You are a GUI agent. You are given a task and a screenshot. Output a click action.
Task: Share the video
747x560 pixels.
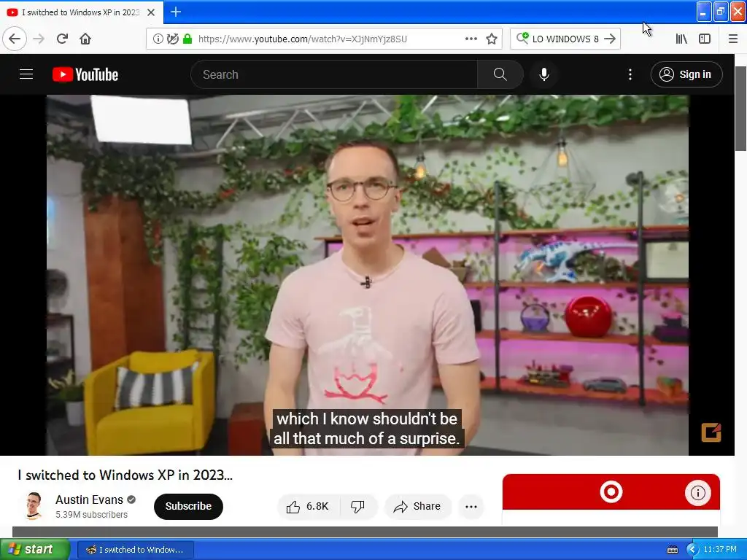tap(417, 506)
